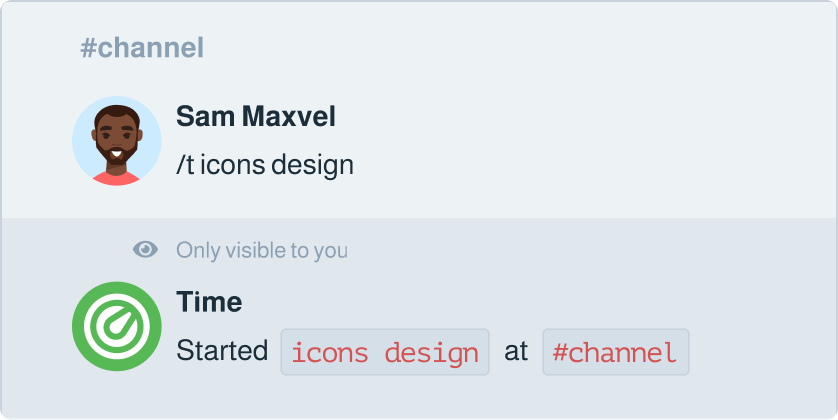The width and height of the screenshot is (838, 420).
Task: Click the "Only visible to you" label
Action: [x=262, y=250]
